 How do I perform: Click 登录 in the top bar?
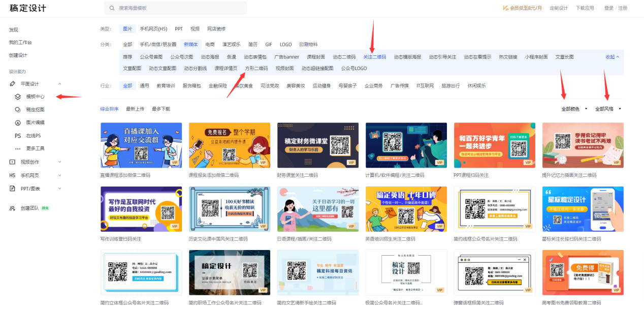(608, 8)
